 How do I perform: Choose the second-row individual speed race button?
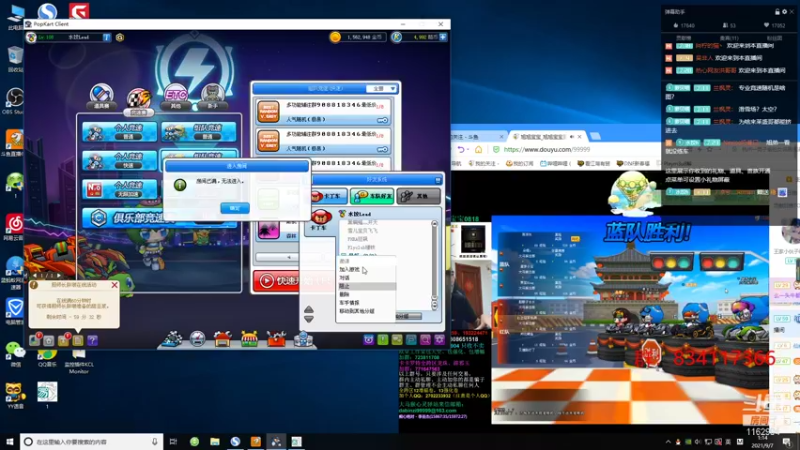click(x=120, y=160)
